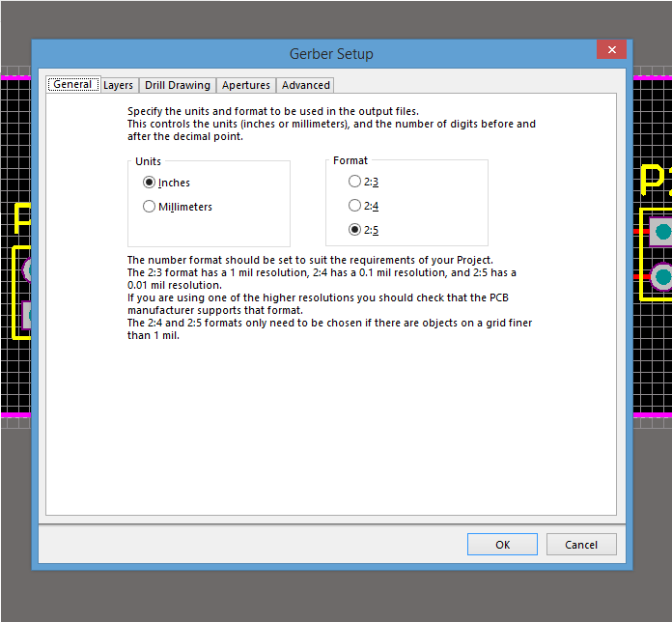Select the lower round pad on the right component

662,277
